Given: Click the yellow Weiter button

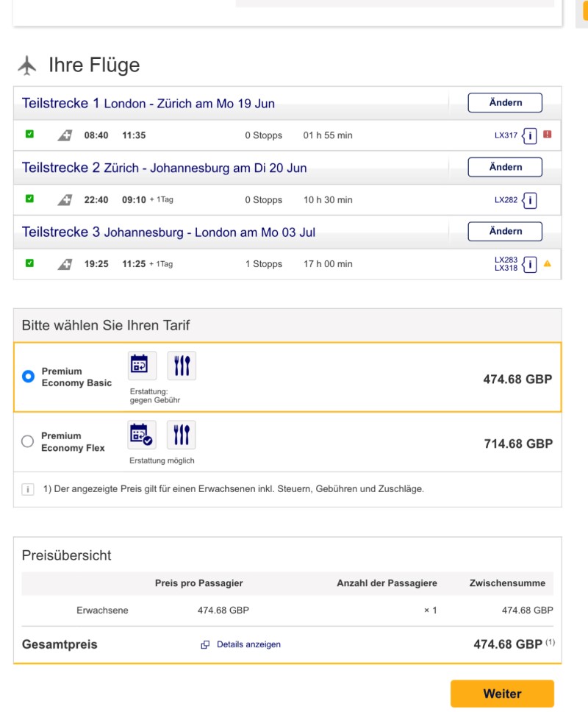Looking at the screenshot, I should coord(502,694).
